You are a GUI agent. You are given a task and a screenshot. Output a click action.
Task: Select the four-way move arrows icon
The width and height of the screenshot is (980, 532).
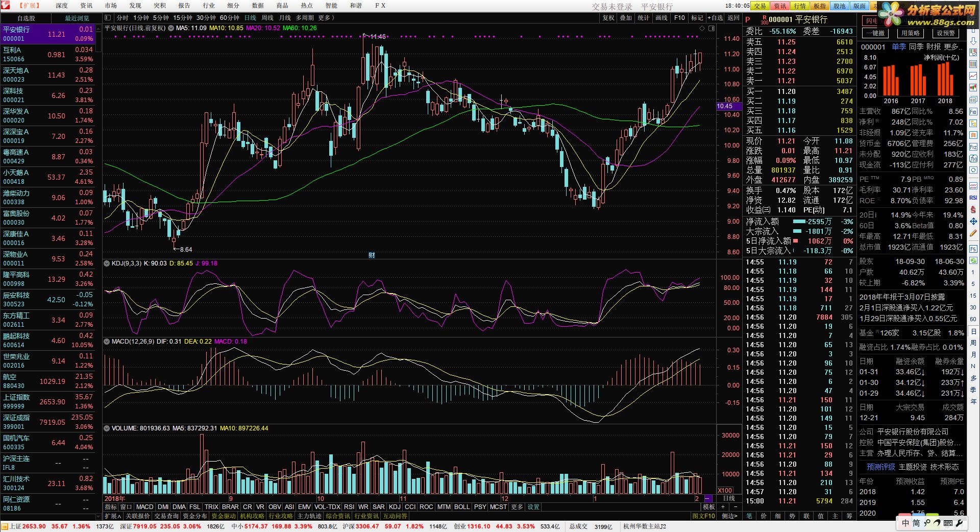pyautogui.click(x=973, y=222)
